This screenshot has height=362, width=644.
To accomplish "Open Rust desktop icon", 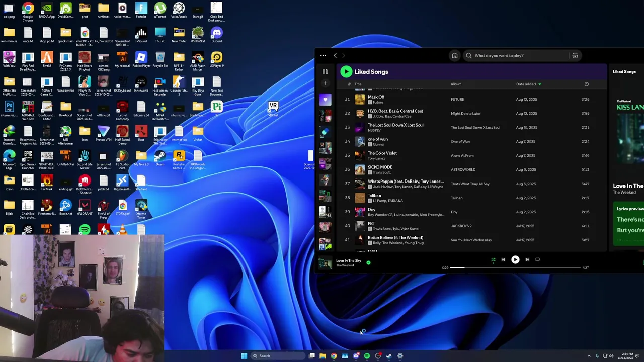I will (141, 134).
